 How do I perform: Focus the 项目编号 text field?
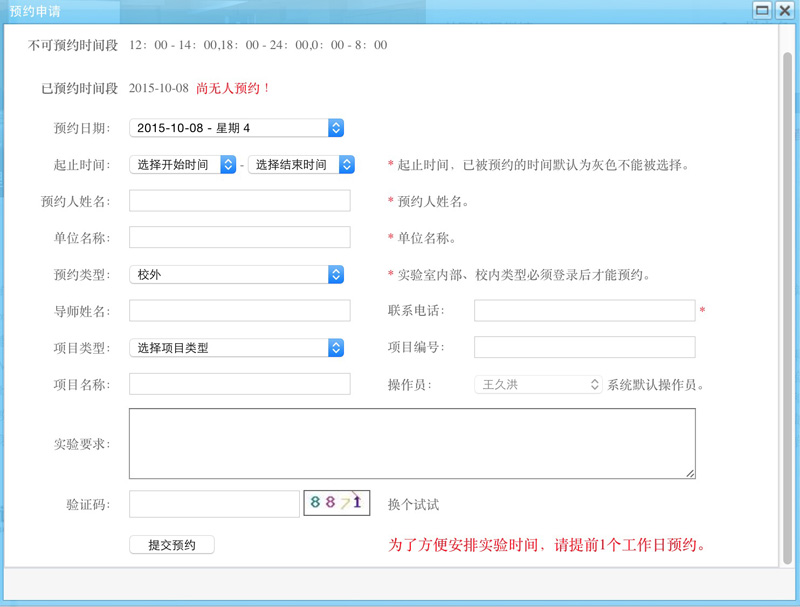click(x=584, y=348)
